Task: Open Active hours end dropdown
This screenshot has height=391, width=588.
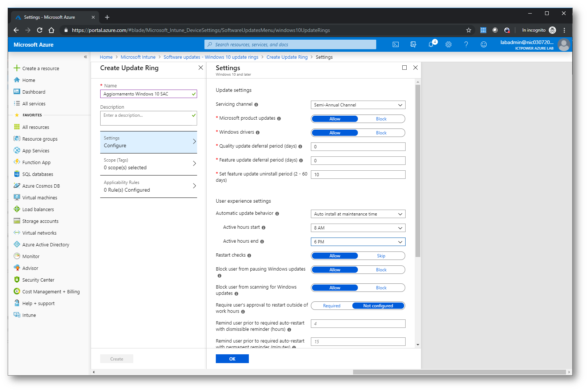Action: click(358, 242)
